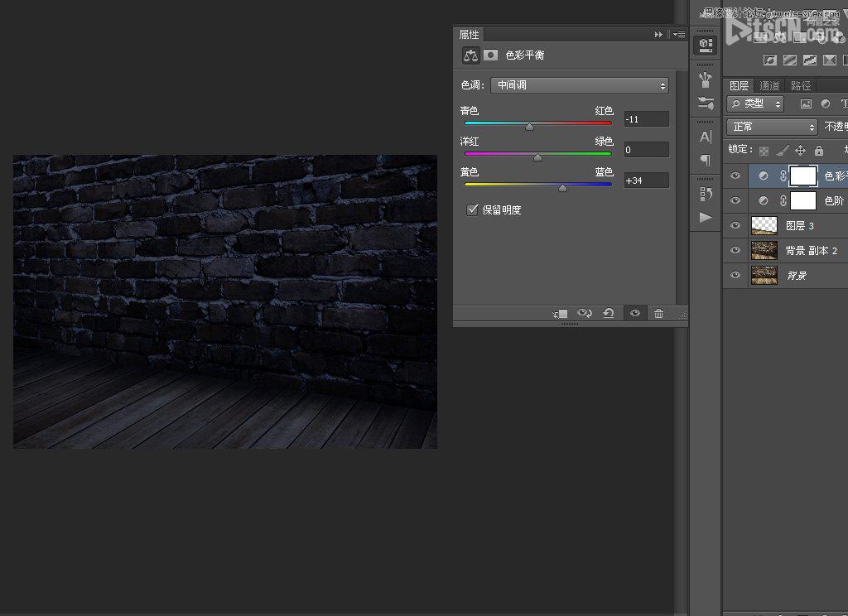Click the yellow-blue slider handle

563,189
